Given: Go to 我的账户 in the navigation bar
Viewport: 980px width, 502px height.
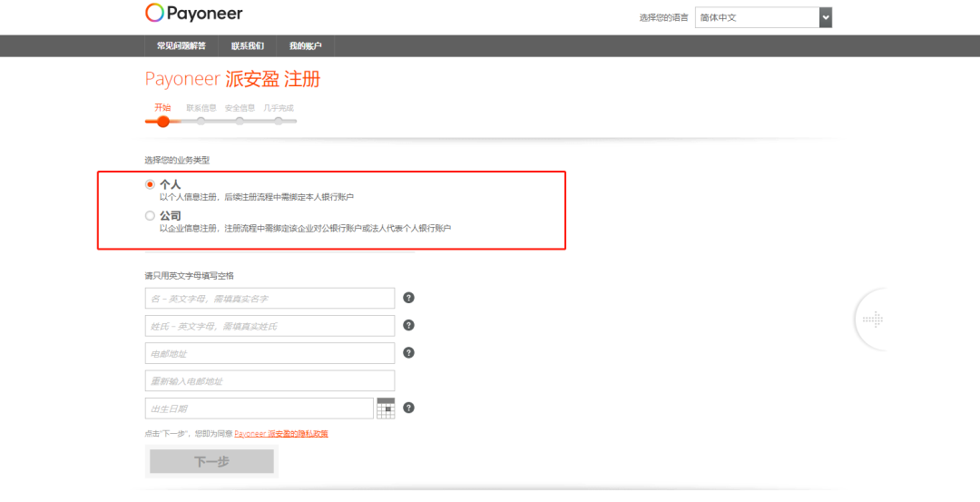Looking at the screenshot, I should click(x=306, y=45).
